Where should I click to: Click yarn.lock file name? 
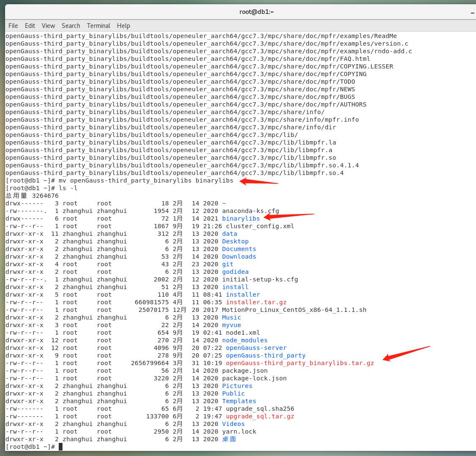(x=239, y=431)
